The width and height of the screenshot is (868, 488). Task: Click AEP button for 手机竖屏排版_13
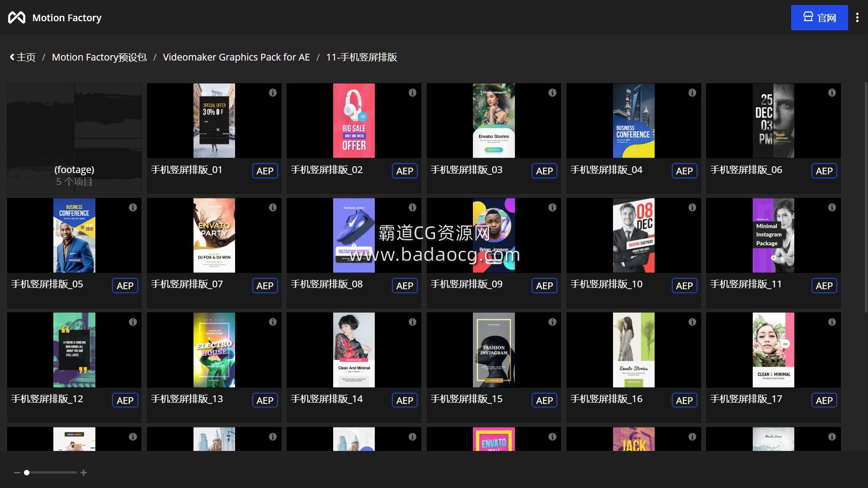[265, 400]
